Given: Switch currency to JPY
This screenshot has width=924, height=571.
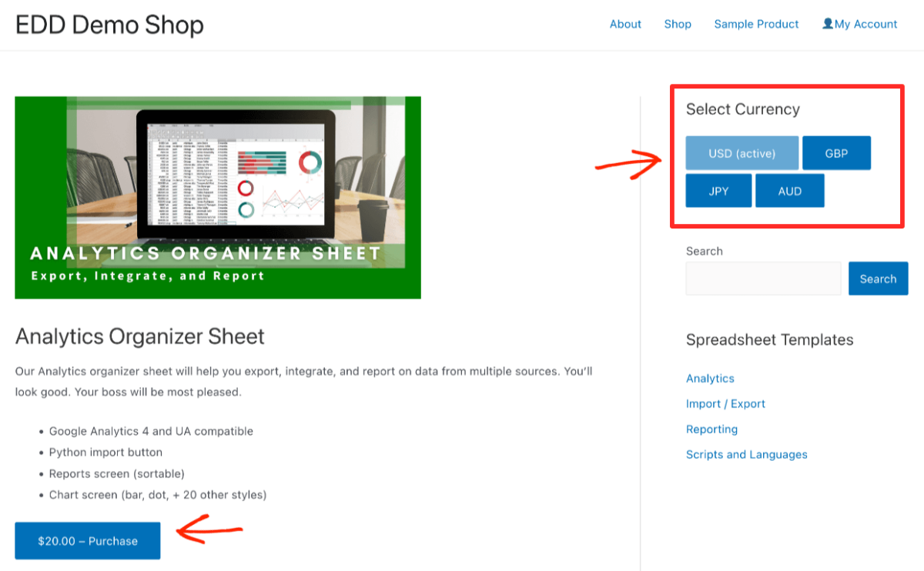Looking at the screenshot, I should click(x=718, y=190).
